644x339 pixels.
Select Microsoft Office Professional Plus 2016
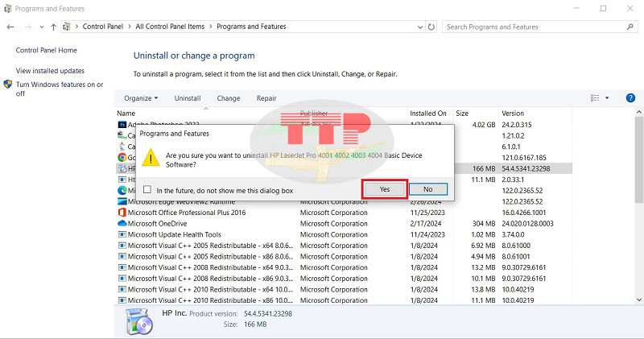(187, 213)
